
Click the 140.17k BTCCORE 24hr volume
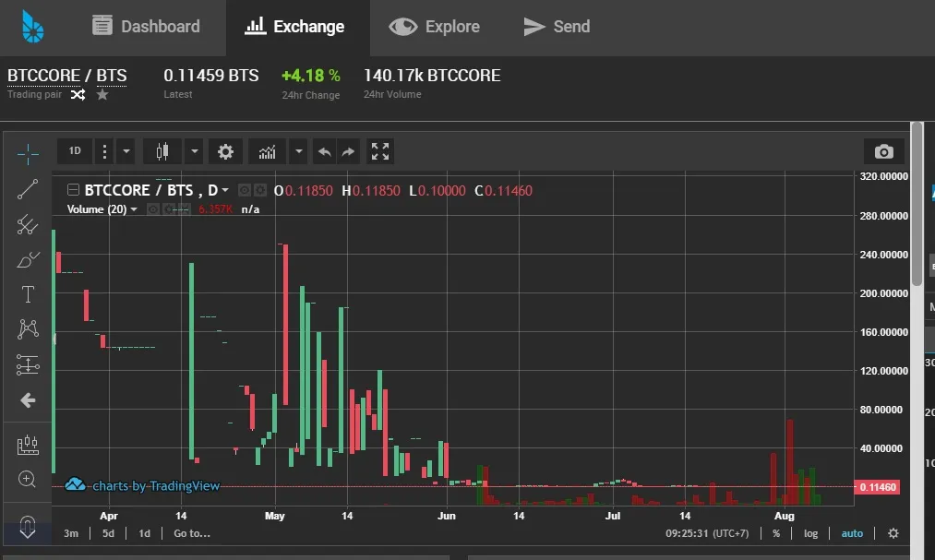click(432, 76)
